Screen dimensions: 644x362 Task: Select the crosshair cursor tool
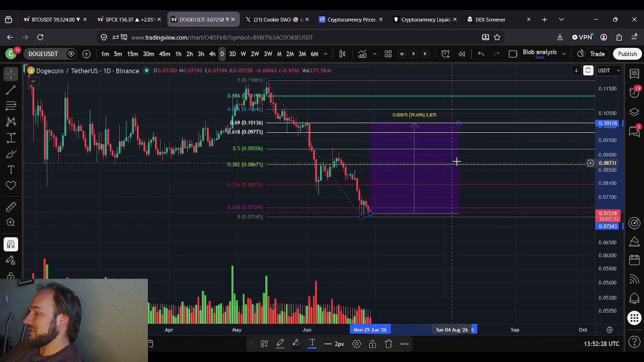(x=11, y=74)
